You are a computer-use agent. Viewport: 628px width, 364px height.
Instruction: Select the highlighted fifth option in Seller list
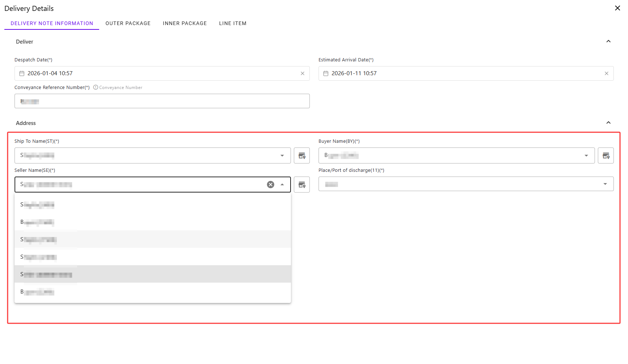(x=153, y=274)
